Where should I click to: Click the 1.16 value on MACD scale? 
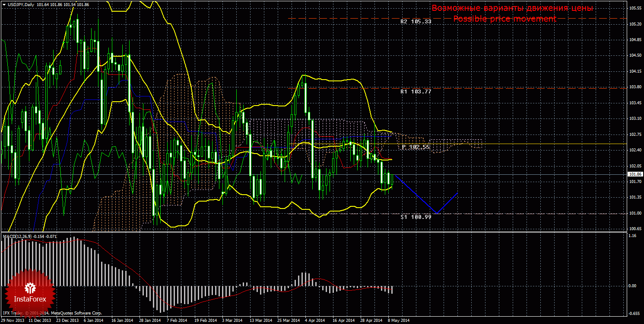tap(632, 236)
